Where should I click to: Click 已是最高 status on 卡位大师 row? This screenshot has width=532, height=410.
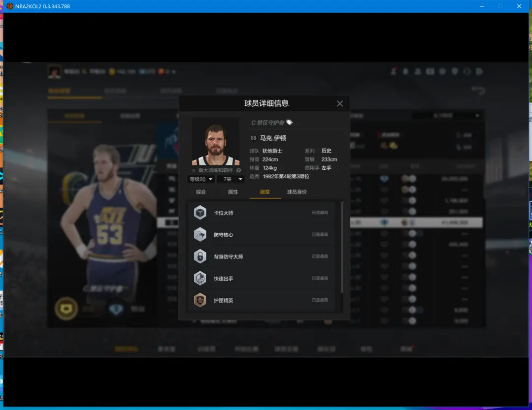point(320,213)
